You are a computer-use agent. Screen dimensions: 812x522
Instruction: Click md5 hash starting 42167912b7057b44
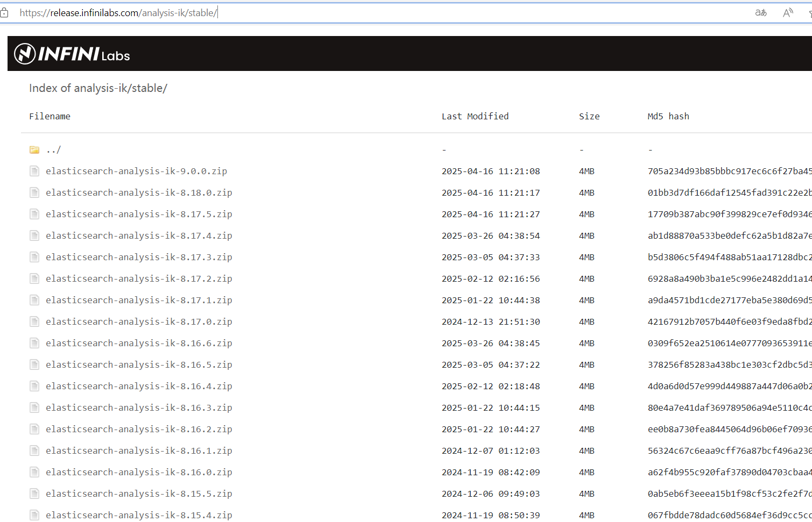730,321
